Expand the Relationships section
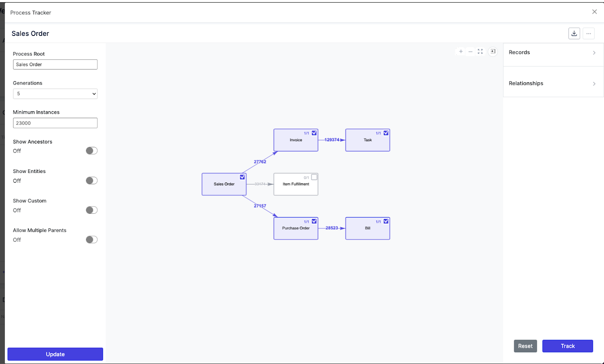The width and height of the screenshot is (604, 364). point(553,83)
